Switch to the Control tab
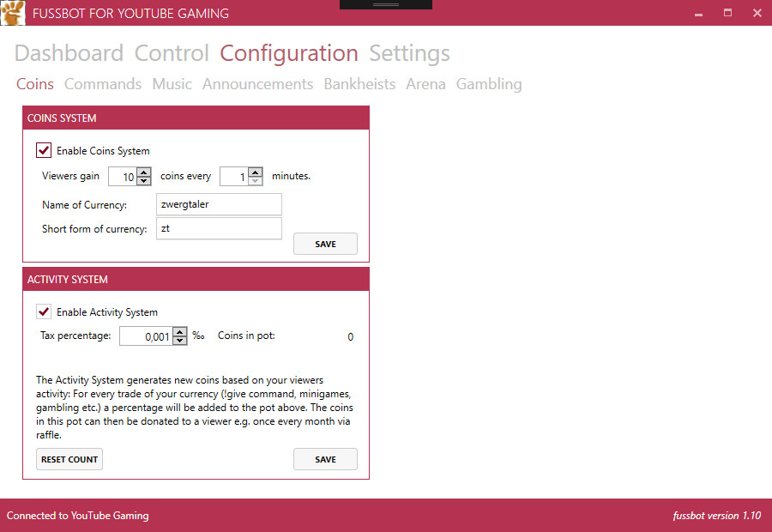 point(172,53)
